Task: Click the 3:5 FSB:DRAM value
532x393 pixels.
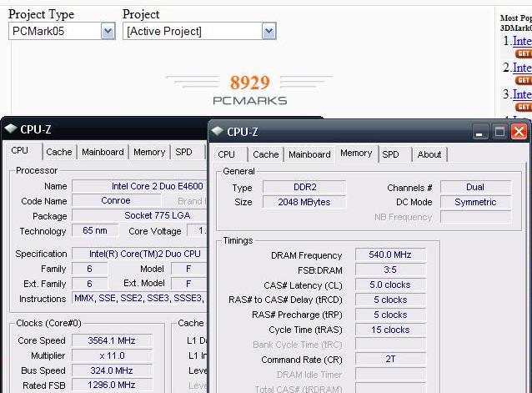Action: pyautogui.click(x=390, y=270)
